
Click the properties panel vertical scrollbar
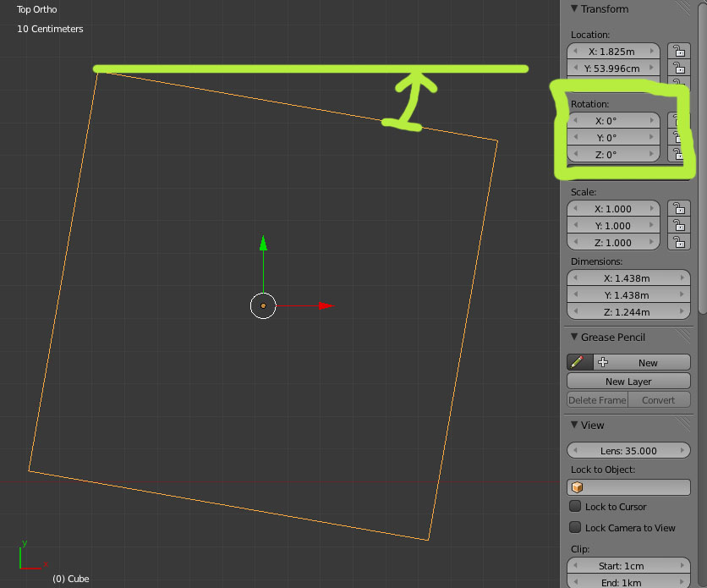702,158
